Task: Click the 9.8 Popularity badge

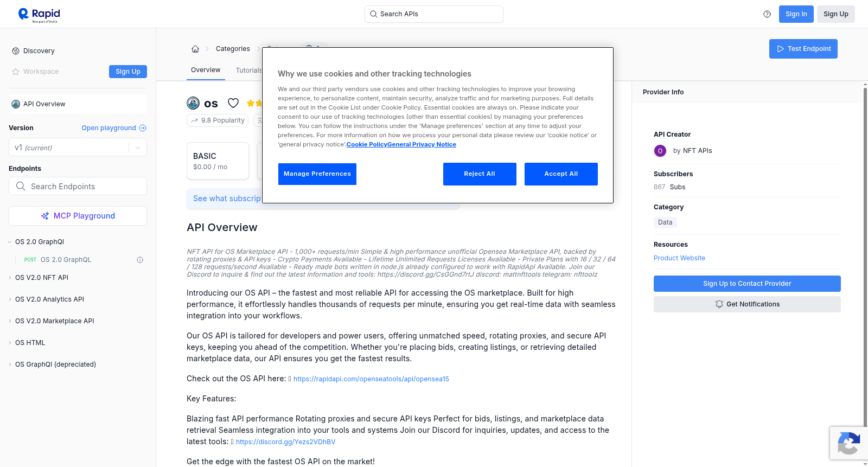Action: pyautogui.click(x=218, y=120)
